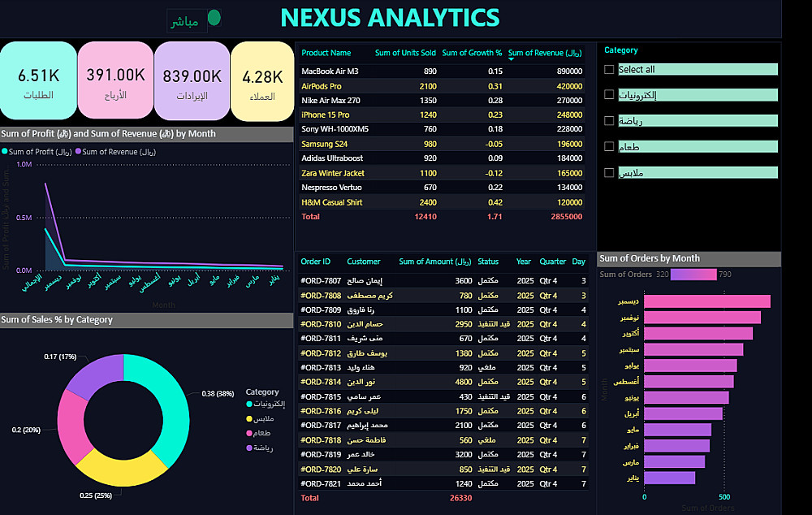This screenshot has width=812, height=515.
Task: Click the Sum of Orders gradient legend
Action: (693, 275)
